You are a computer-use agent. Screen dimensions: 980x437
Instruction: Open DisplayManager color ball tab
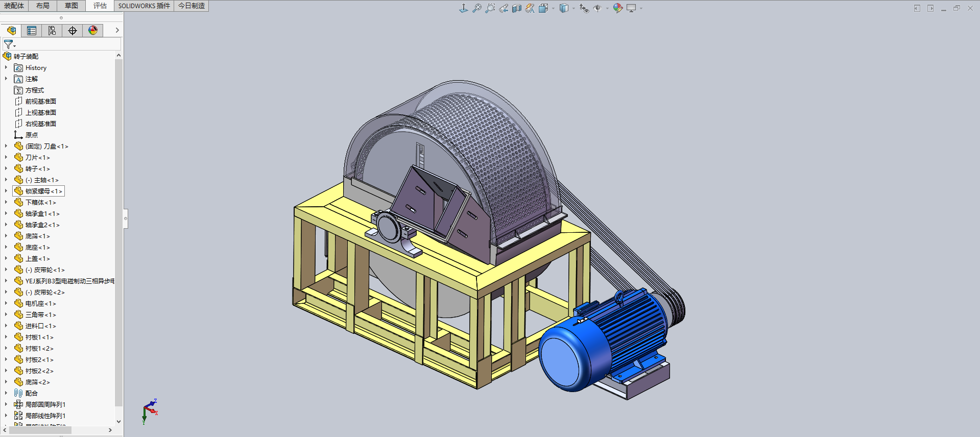tap(93, 31)
